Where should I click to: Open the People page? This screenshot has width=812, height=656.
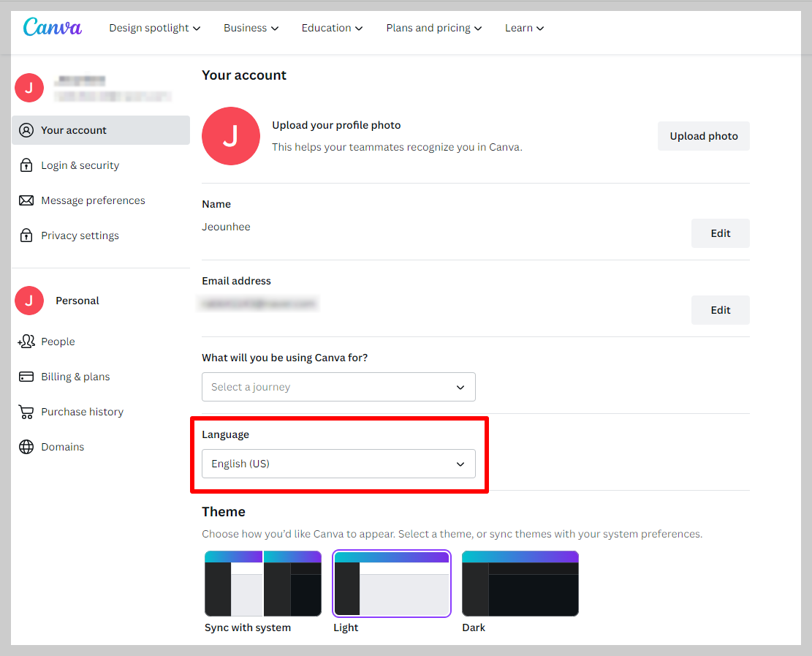(x=101, y=342)
